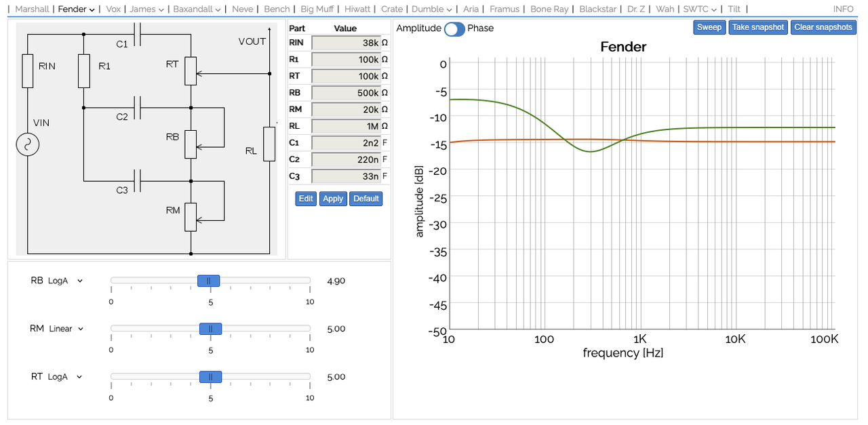Expand the Baxandall menu
Screen dimensions: 868x425
click(197, 9)
